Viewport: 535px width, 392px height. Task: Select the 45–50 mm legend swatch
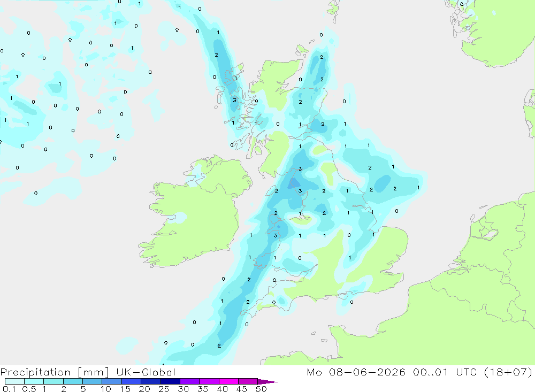[x=248, y=381]
